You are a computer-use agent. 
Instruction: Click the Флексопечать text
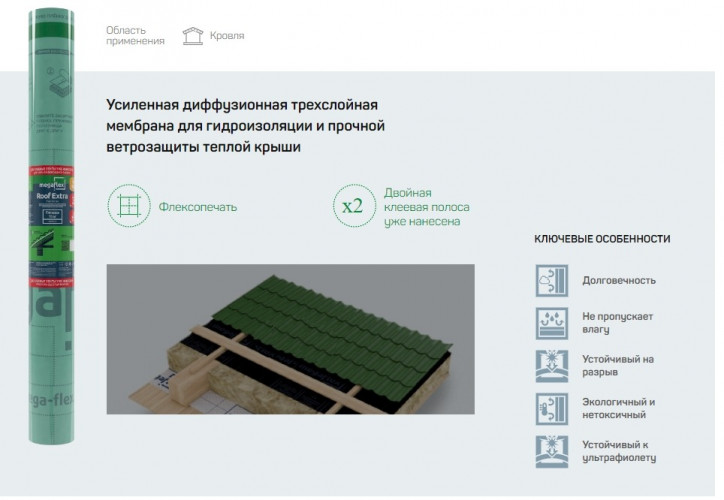[x=198, y=207]
